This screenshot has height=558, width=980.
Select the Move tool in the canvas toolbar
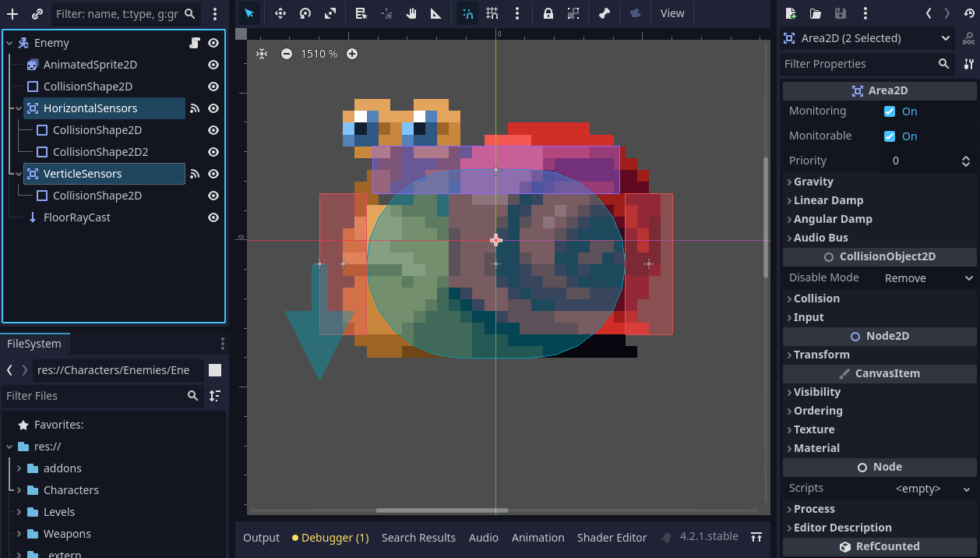280,13
